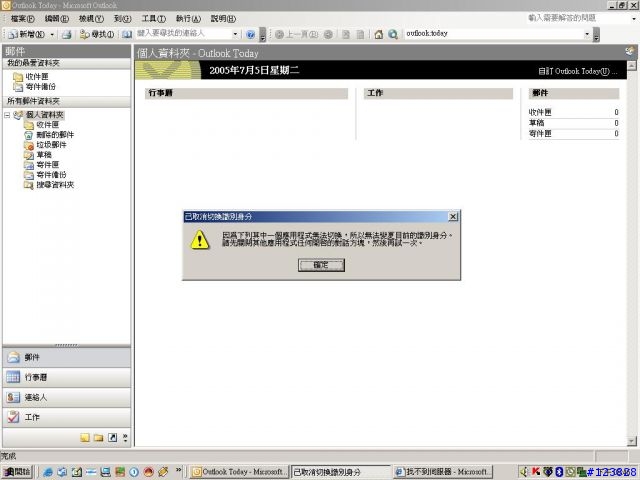Click the blue Help question mark icon
Screen dimensions: 640x480
(x=251, y=34)
